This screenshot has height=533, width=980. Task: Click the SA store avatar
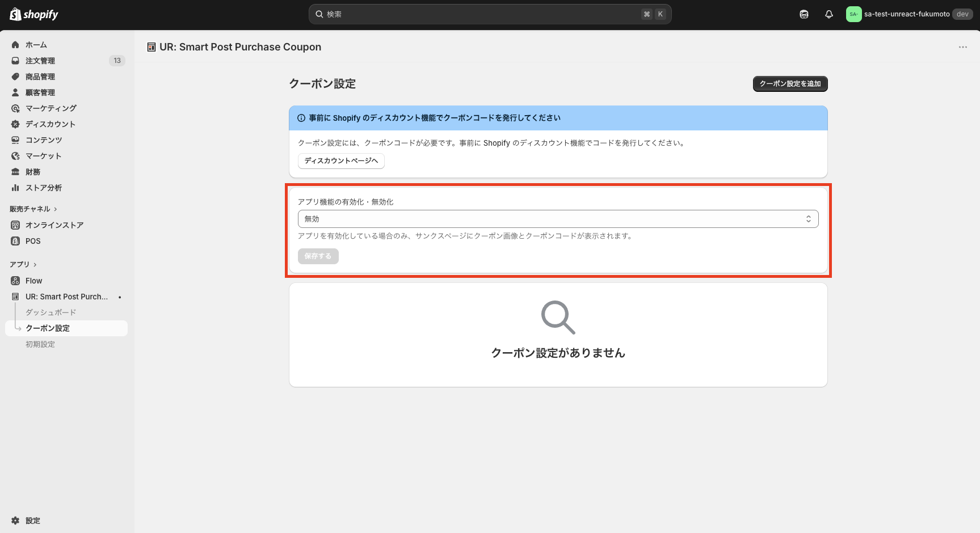point(853,14)
